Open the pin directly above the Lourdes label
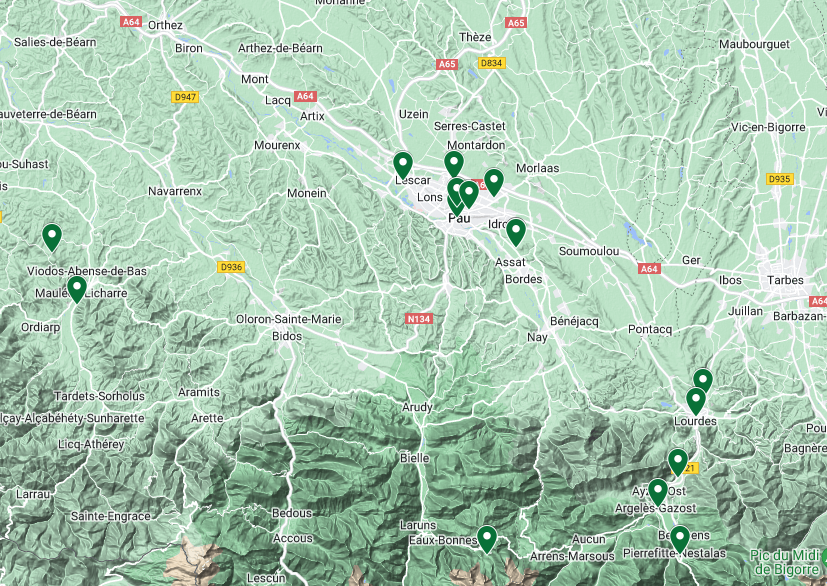Image resolution: width=827 pixels, height=586 pixels. 696,401
